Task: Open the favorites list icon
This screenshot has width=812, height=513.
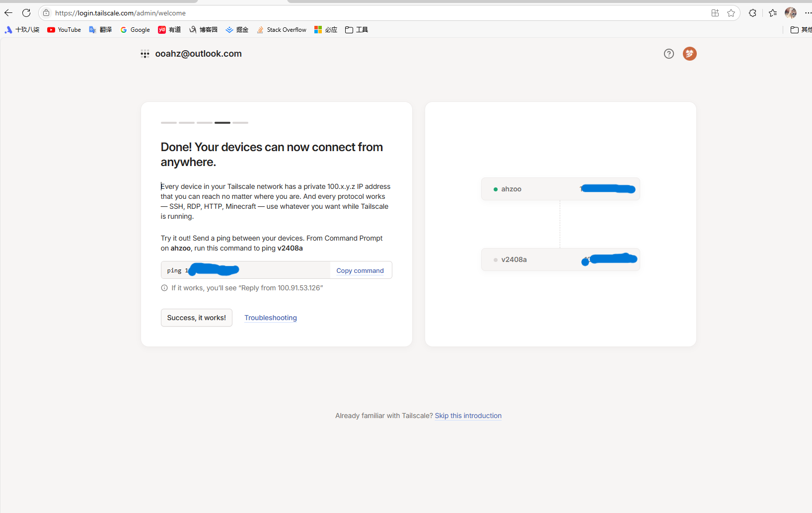Action: pyautogui.click(x=773, y=13)
